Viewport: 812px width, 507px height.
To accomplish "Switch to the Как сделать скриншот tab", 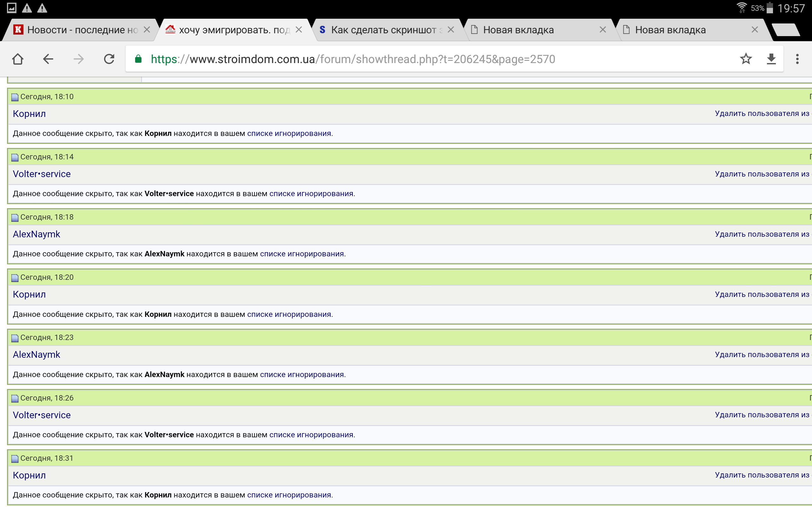I will click(383, 29).
